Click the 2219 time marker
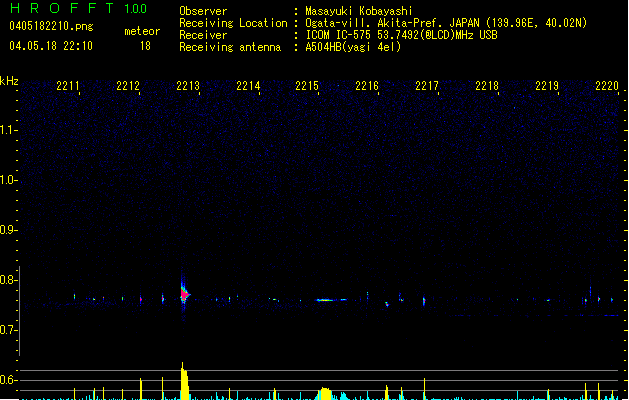The width and height of the screenshot is (629, 400). click(x=547, y=86)
